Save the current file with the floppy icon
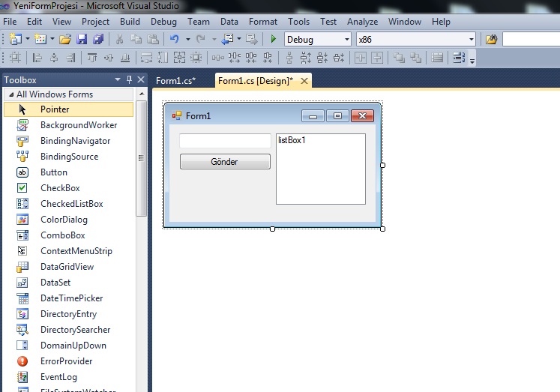 (x=82, y=39)
